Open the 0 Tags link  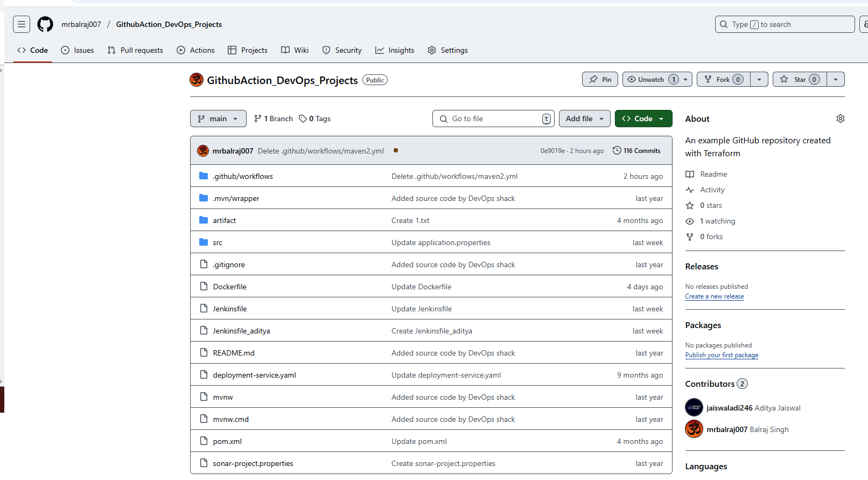tap(315, 119)
